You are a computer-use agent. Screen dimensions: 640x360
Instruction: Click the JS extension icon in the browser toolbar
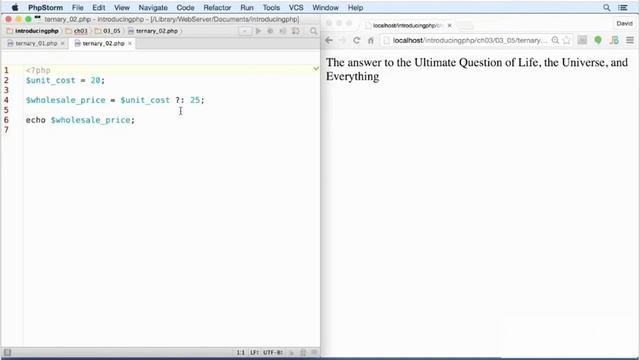coord(614,40)
